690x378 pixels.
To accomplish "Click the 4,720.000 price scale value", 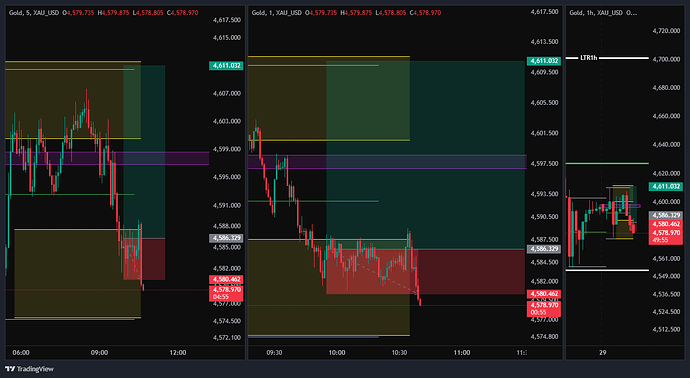I will (x=666, y=31).
